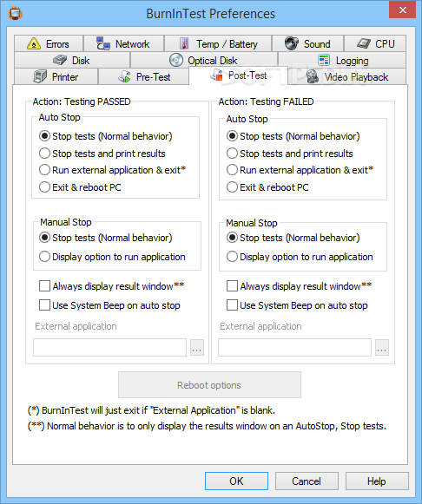Click the Printer tab icon

click(x=40, y=76)
